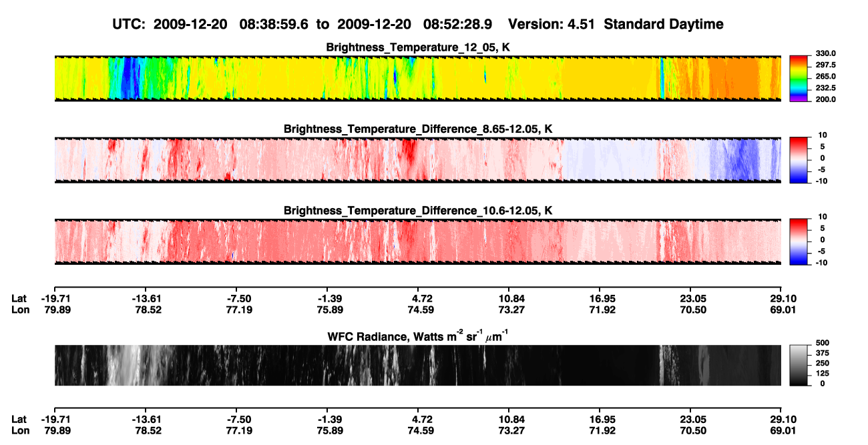Click the 'Lat' label under the WFC Radiance strip

[19, 419]
